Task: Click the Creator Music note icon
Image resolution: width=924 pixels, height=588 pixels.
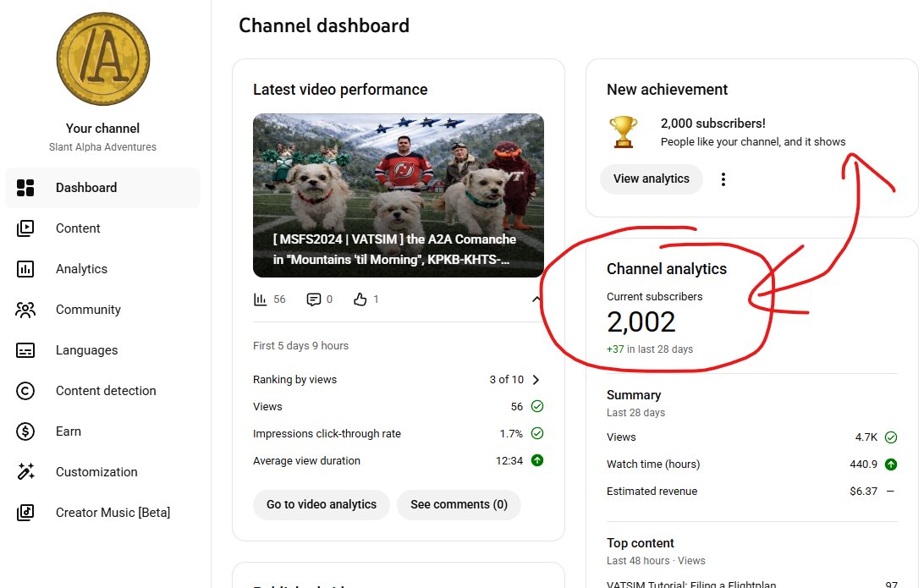Action: pyautogui.click(x=25, y=513)
